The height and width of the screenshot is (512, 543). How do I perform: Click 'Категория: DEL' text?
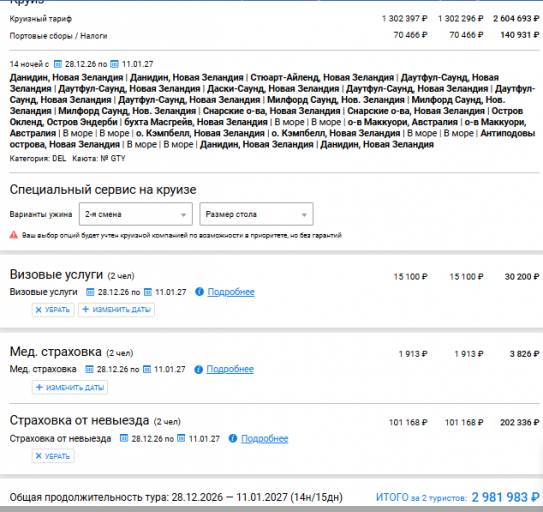[x=38, y=159]
